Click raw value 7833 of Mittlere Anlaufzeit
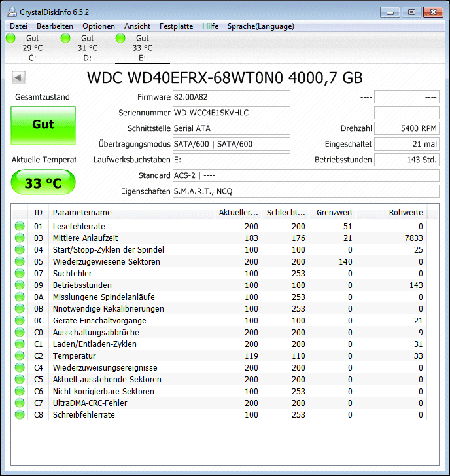Viewport: 450px width, 476px height. (413, 238)
